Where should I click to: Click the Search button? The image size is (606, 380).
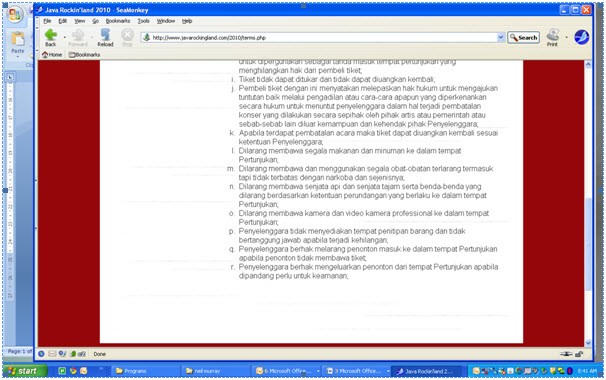point(523,37)
